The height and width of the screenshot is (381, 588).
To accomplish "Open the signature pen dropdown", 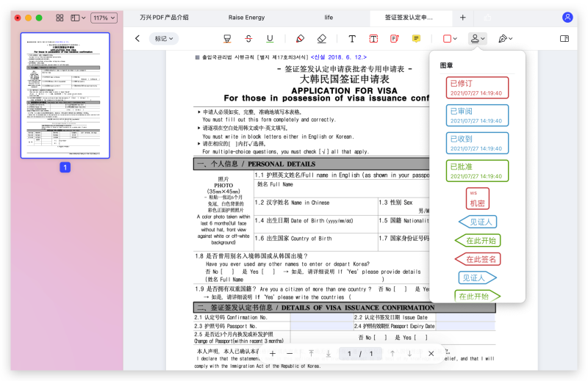I will pos(505,38).
